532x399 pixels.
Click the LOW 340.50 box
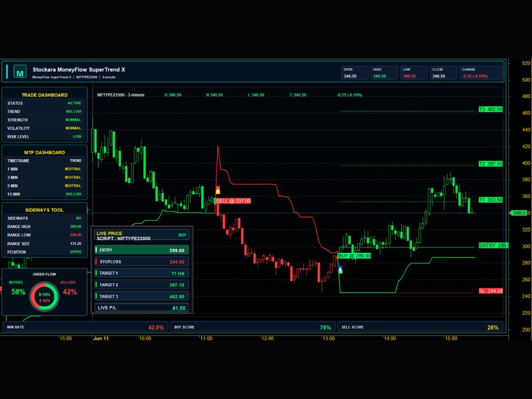click(x=414, y=73)
